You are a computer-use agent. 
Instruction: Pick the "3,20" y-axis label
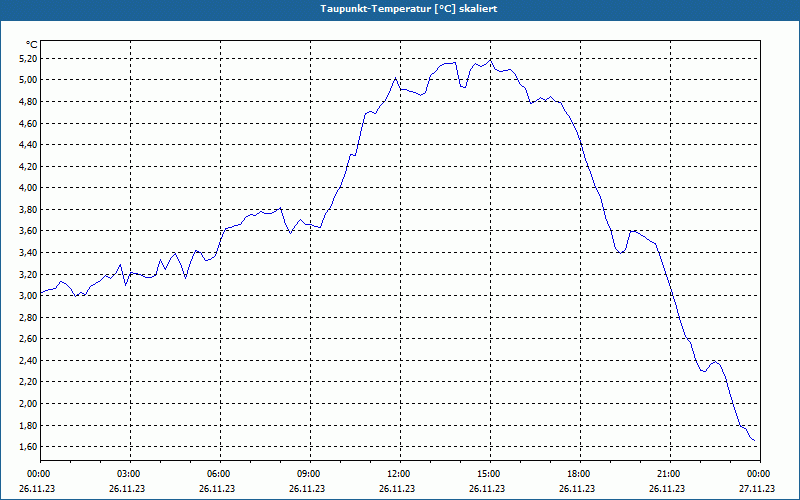(x=28, y=274)
